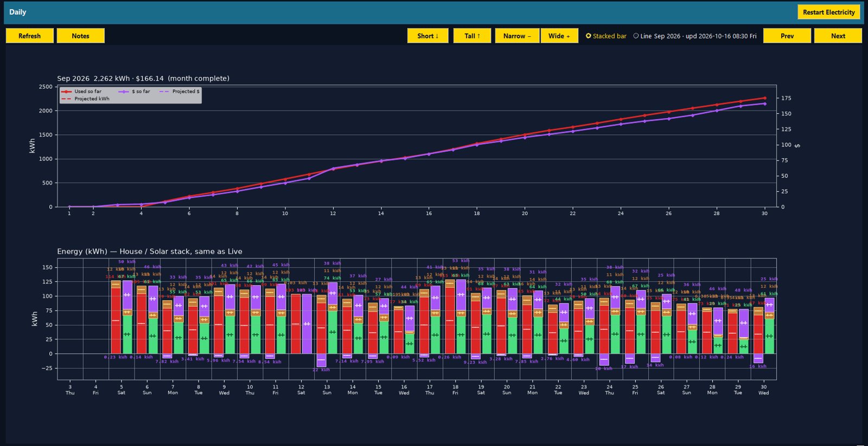
Task: Click the 'Projected $' legend entry
Action: click(180, 92)
